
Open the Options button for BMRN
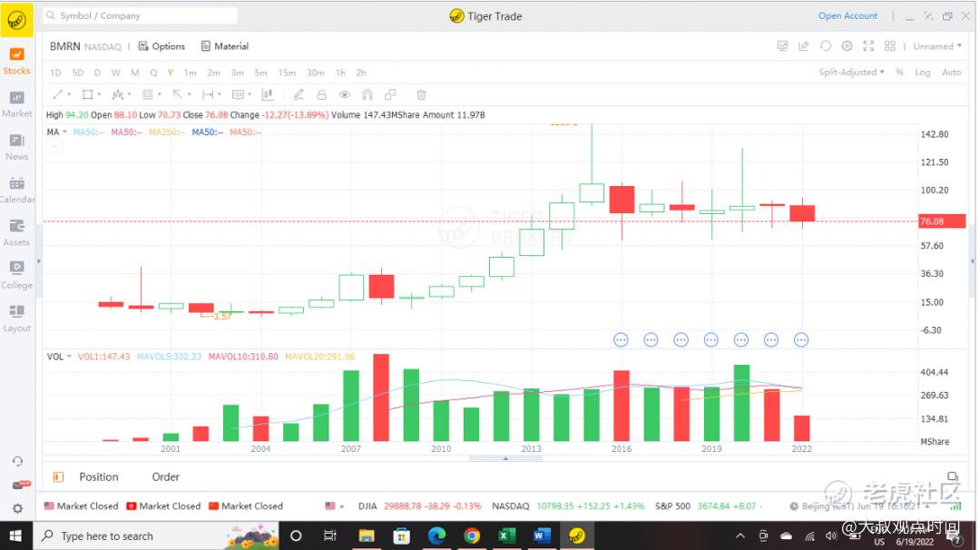coord(162,46)
